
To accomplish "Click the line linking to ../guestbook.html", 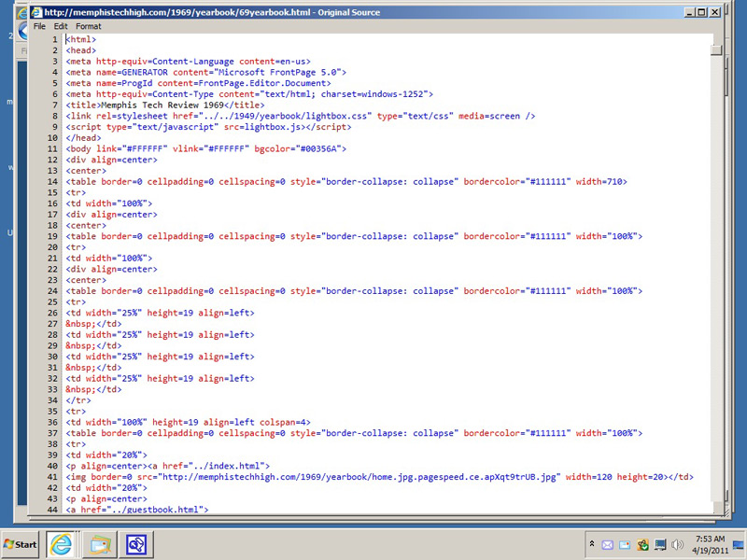I will pyautogui.click(x=137, y=510).
